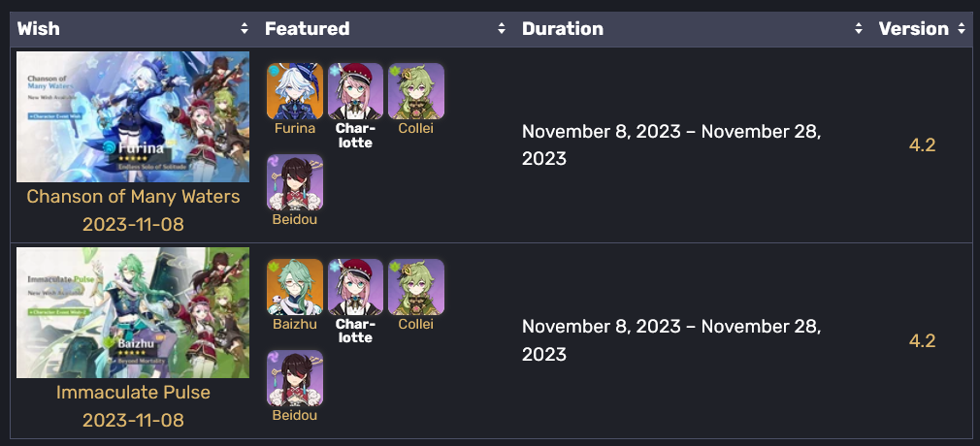
Task: Open version 4.2 link in first row
Action: click(x=922, y=144)
